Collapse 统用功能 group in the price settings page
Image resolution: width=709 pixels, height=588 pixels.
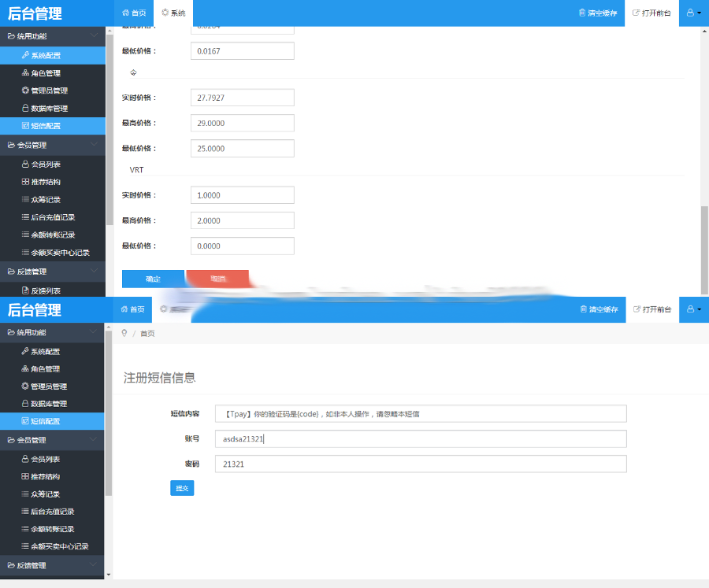click(53, 36)
